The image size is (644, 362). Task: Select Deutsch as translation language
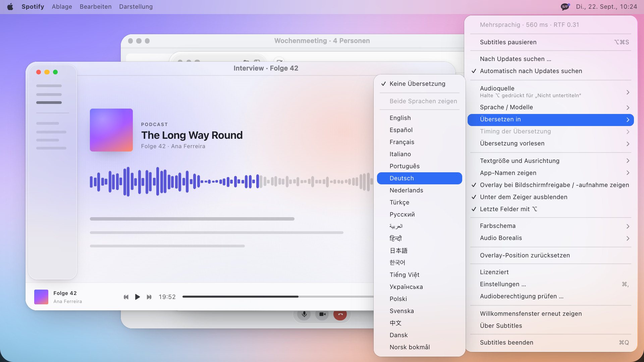coord(420,178)
